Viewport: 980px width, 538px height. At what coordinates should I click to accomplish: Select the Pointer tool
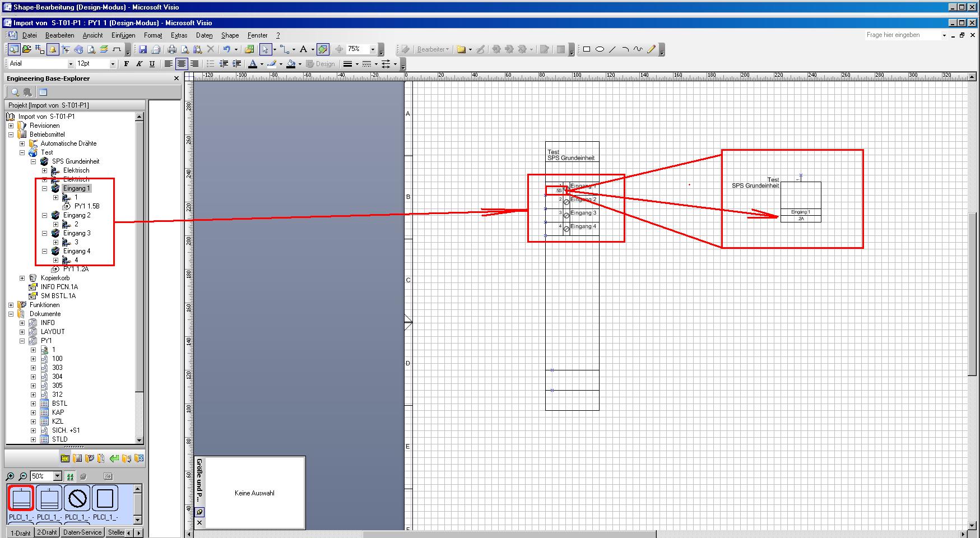coord(266,49)
